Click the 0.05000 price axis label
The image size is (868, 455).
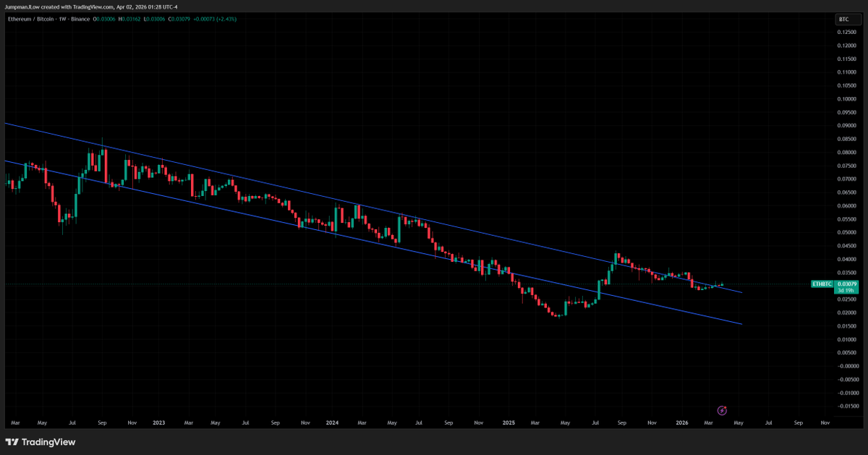[x=847, y=233]
